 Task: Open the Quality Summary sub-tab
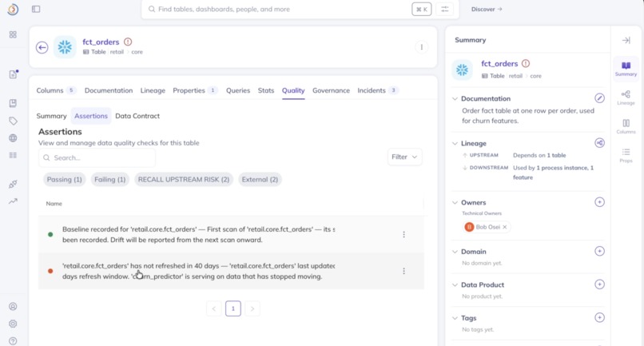click(x=51, y=116)
